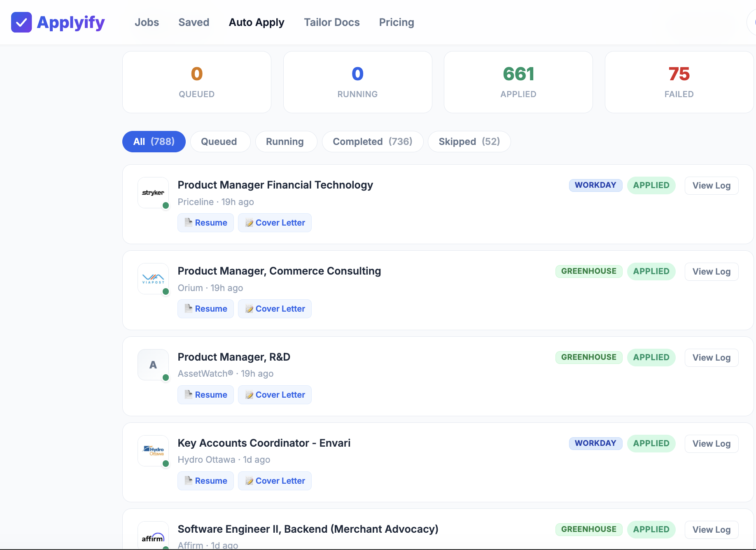Open the Pricing page
The image size is (756, 550).
pyautogui.click(x=397, y=22)
